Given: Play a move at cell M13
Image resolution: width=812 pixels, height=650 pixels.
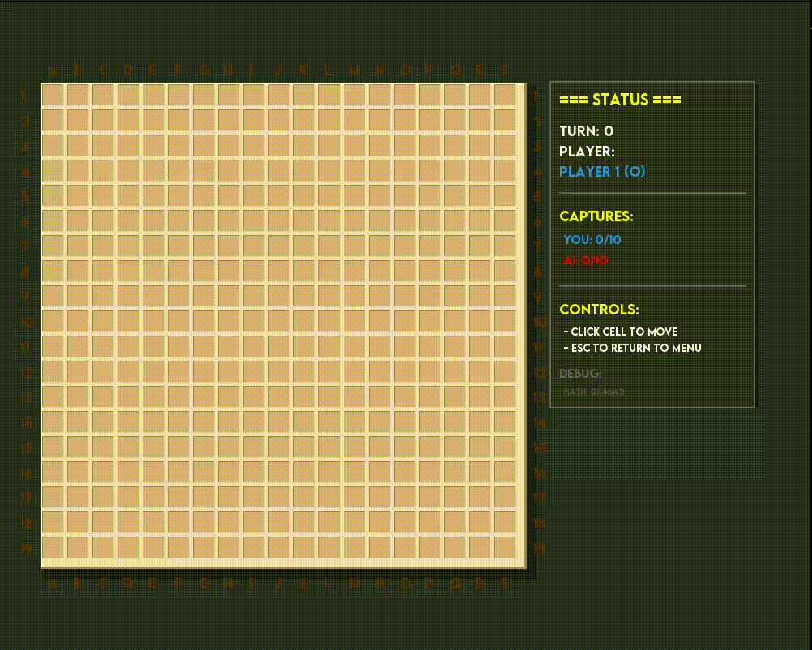Looking at the screenshot, I should point(354,396).
